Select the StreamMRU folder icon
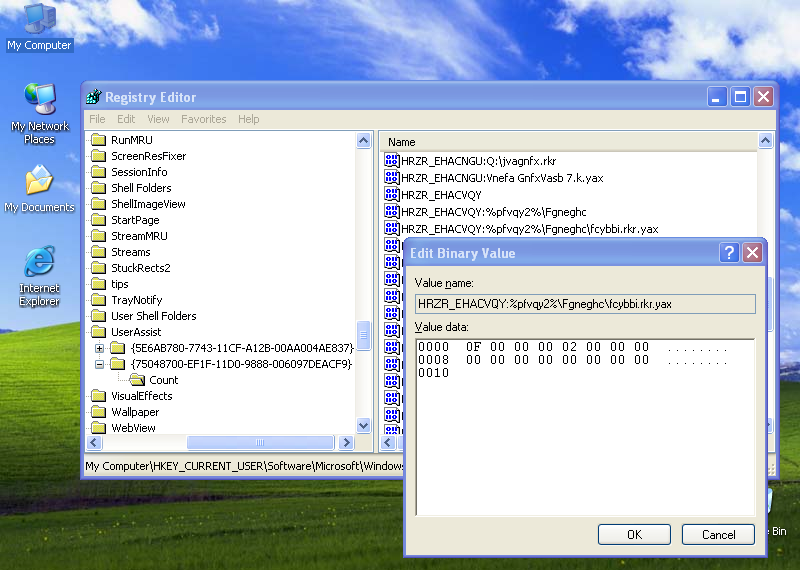The height and width of the screenshot is (570, 800). (98, 236)
